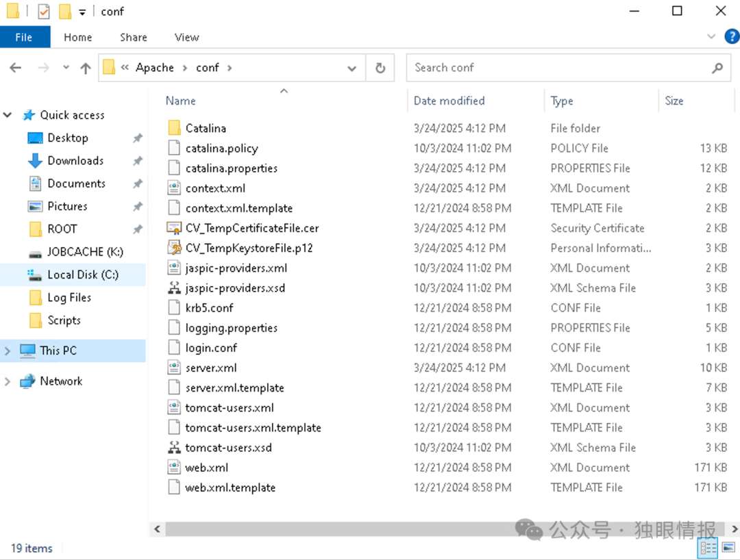Refresh the conf folder view
The width and height of the screenshot is (740, 560).
380,68
